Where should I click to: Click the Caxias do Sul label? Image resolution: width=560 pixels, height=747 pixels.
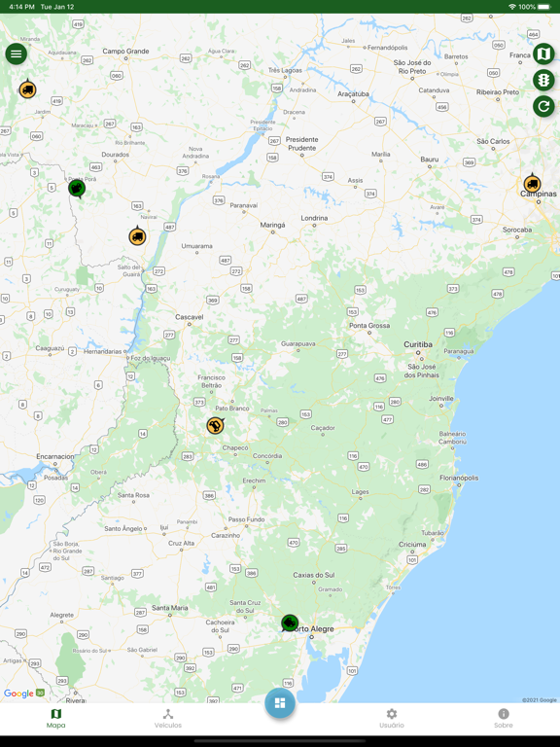tap(314, 575)
